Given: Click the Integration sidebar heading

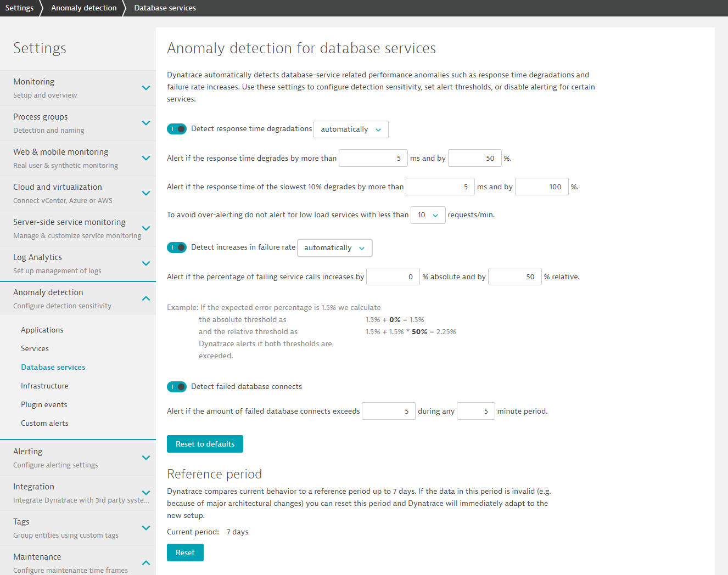Looking at the screenshot, I should [34, 487].
